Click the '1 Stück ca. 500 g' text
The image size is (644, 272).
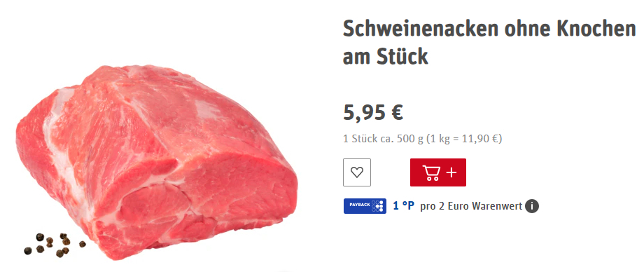point(383,139)
